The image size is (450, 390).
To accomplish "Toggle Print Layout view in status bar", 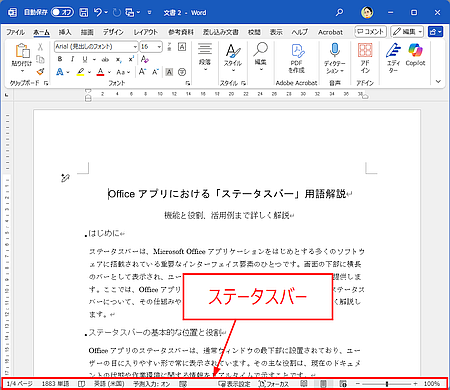I will 323,384.
